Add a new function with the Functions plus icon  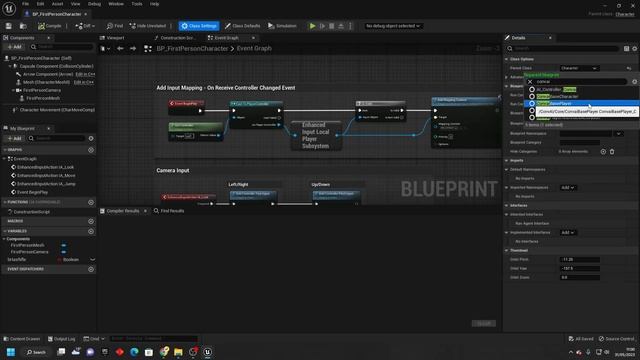[x=91, y=202]
